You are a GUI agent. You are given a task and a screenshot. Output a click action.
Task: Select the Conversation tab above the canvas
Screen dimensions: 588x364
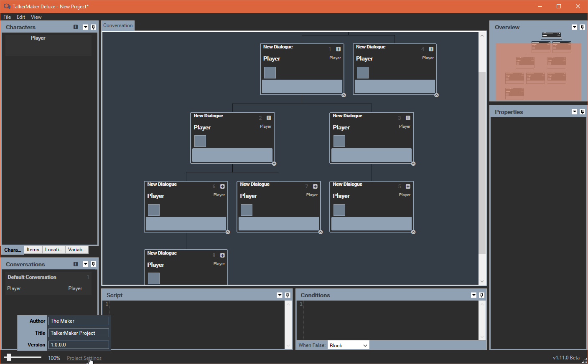118,25
